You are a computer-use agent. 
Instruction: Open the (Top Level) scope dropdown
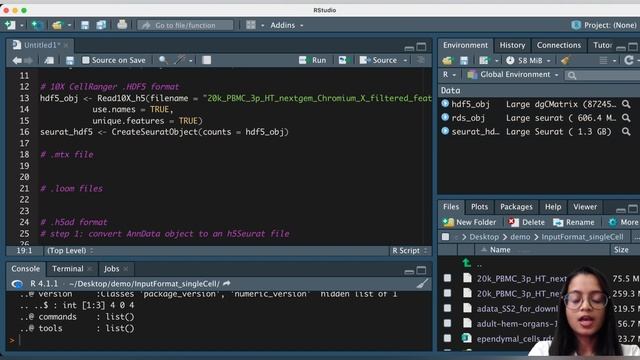point(70,251)
